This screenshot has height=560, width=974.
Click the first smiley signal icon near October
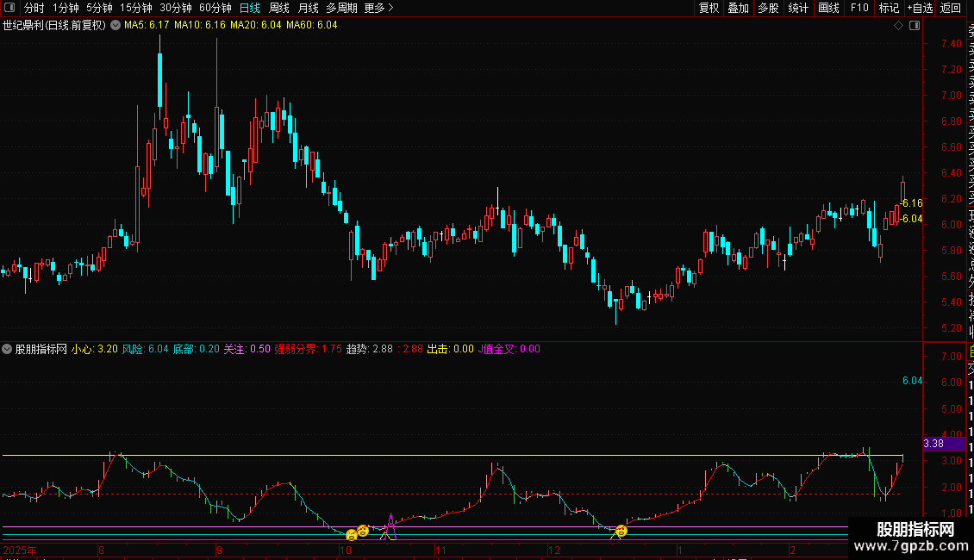point(352,534)
